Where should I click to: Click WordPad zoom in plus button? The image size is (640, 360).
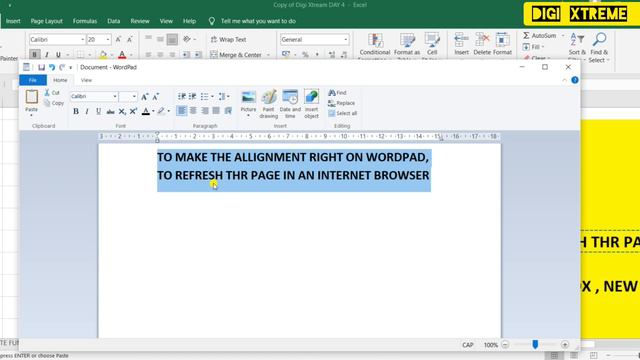[565, 345]
